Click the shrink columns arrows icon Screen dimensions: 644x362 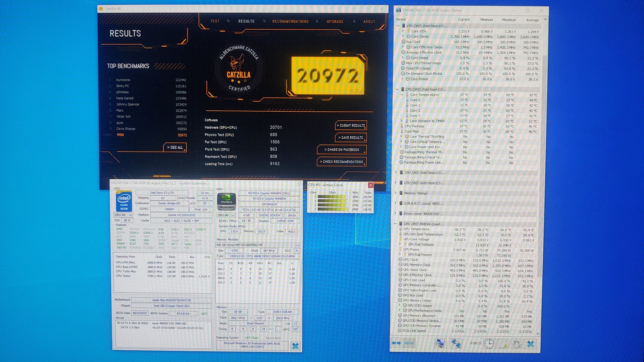(409, 343)
